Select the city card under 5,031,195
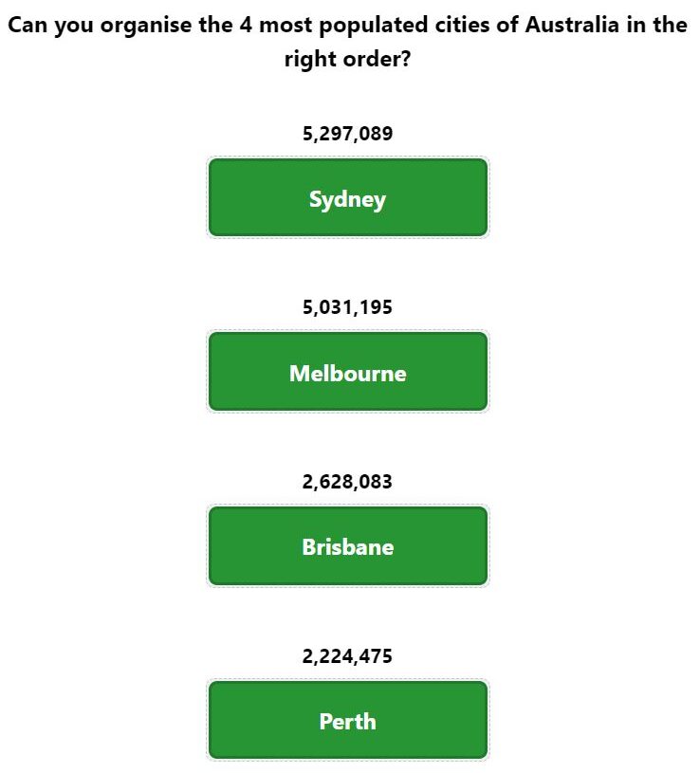The height and width of the screenshot is (773, 700). click(348, 371)
